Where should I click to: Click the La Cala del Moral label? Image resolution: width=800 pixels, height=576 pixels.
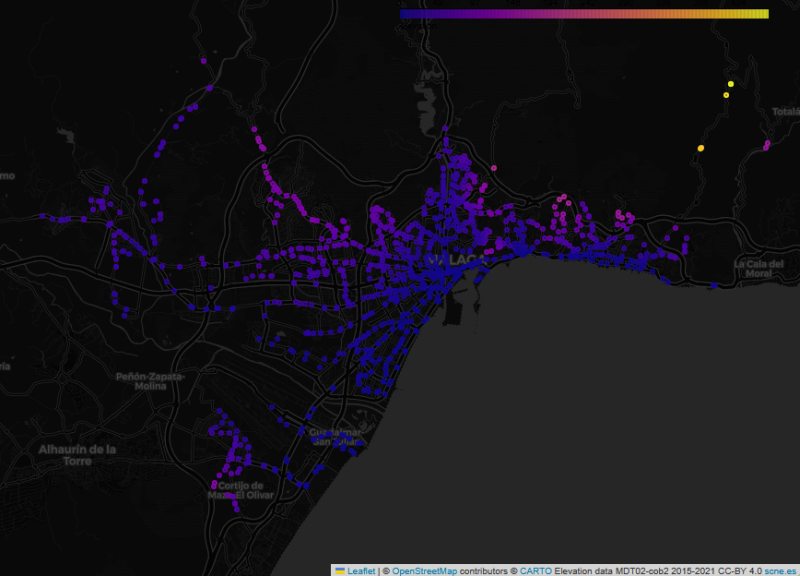[x=759, y=268]
